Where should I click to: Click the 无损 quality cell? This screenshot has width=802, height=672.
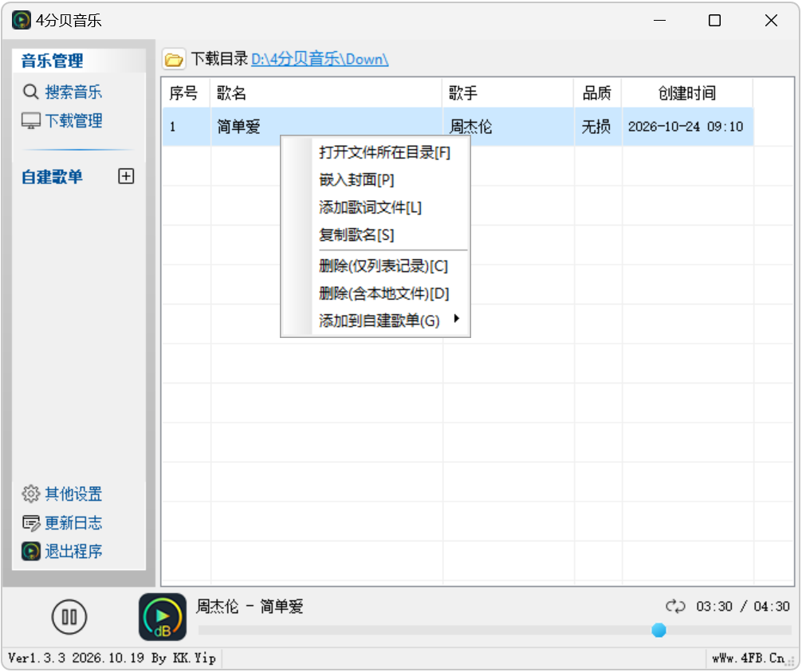tap(597, 126)
